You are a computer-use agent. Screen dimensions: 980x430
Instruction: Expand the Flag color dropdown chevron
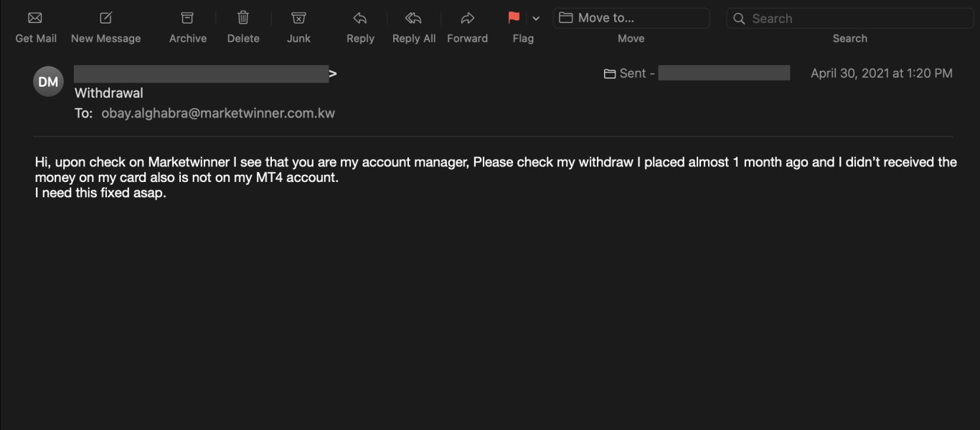click(536, 19)
